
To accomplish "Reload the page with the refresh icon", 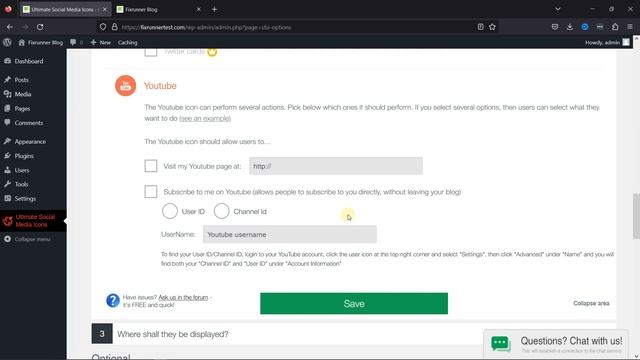I will [x=40, y=27].
